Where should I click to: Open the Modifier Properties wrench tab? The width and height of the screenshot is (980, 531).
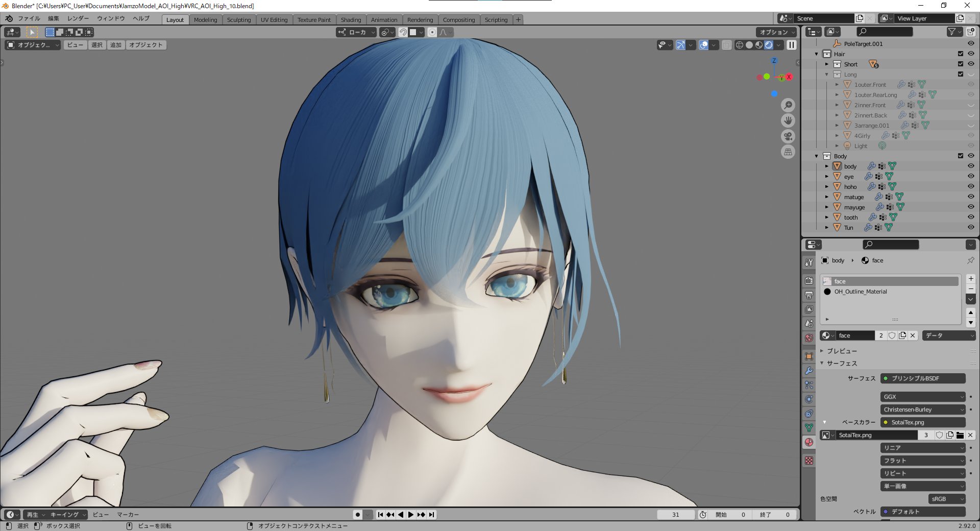[809, 371]
